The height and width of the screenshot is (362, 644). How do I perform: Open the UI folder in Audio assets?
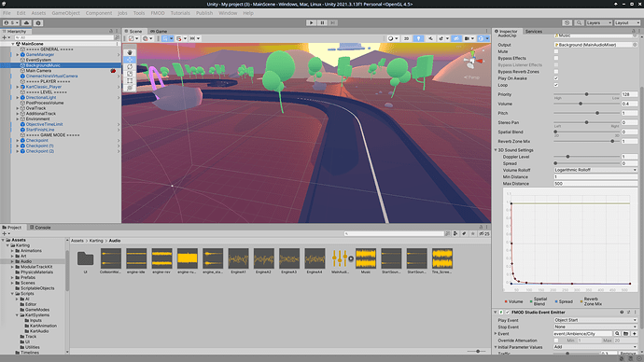[x=86, y=261]
